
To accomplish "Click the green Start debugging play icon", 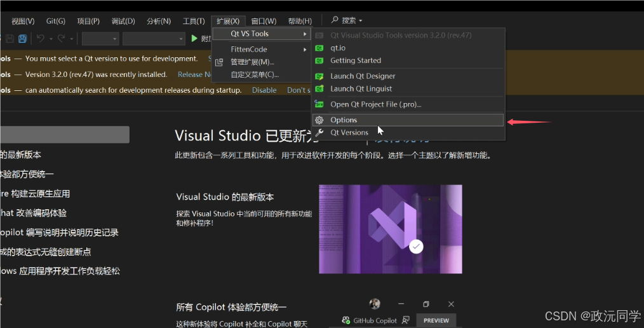I will (194, 39).
